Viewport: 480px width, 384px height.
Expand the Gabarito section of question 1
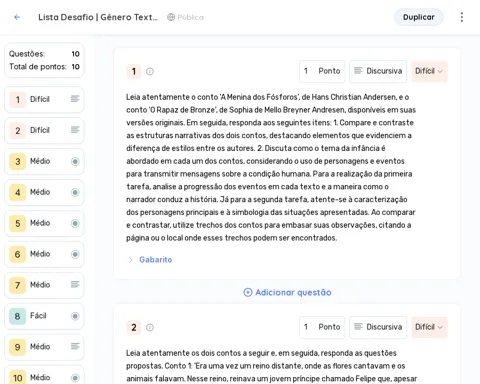150,260
